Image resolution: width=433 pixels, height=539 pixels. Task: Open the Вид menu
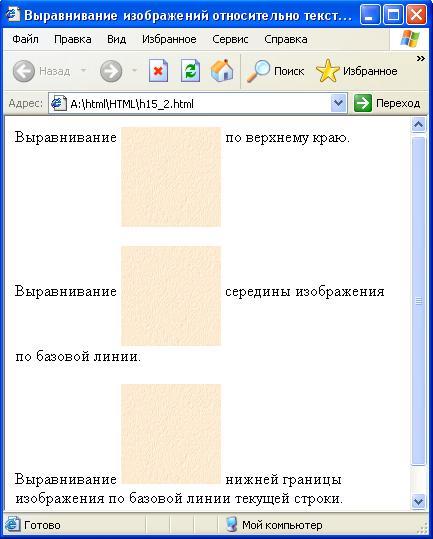(116, 39)
